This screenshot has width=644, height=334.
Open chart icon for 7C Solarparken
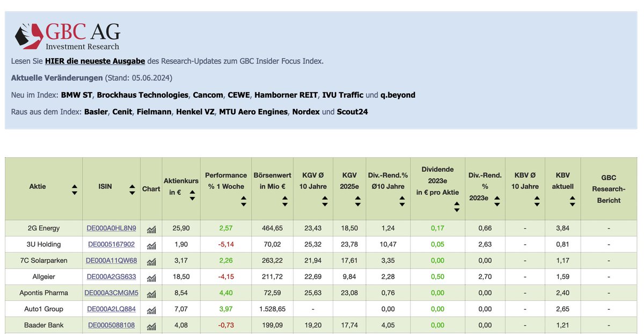point(151,262)
